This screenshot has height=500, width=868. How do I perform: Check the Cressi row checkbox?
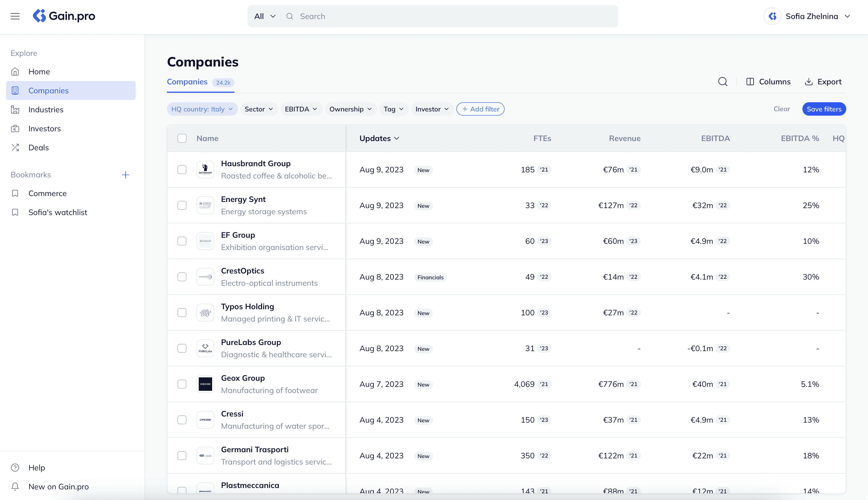[182, 420]
